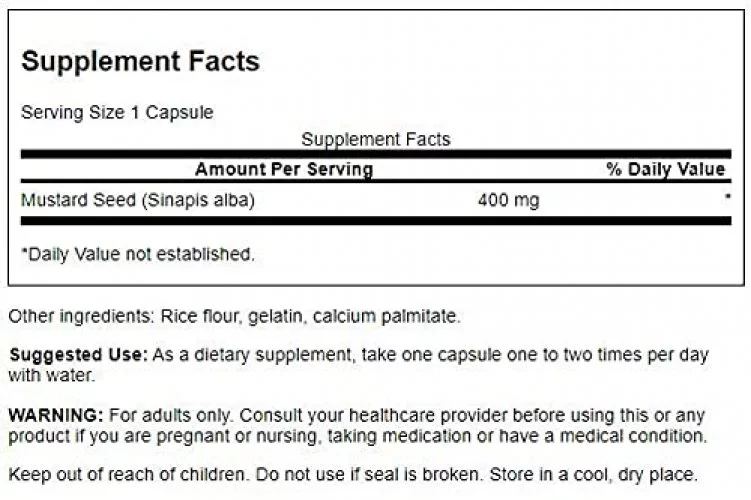Click the asterisk in the Daily Value column
Image resolution: width=751 pixels, height=500 pixels.
tap(728, 196)
